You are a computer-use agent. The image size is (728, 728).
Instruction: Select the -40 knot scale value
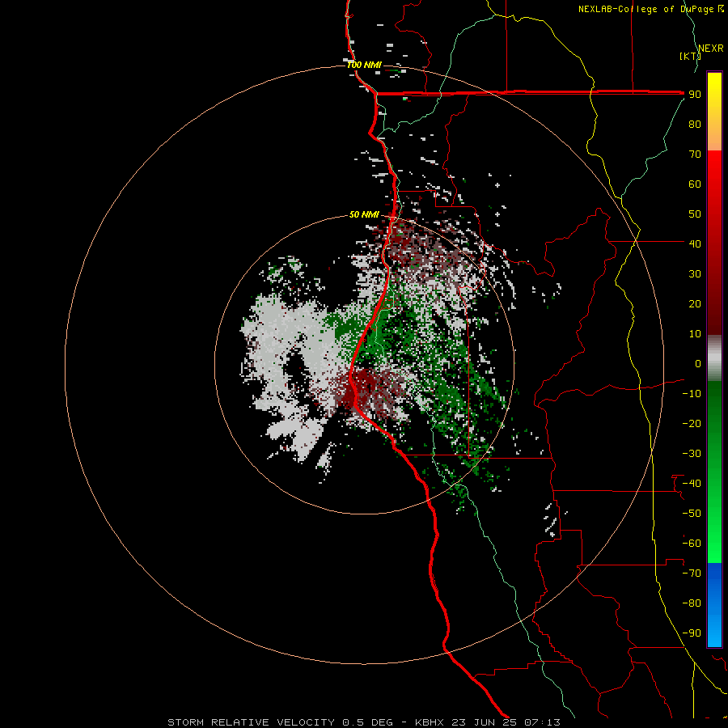click(692, 484)
